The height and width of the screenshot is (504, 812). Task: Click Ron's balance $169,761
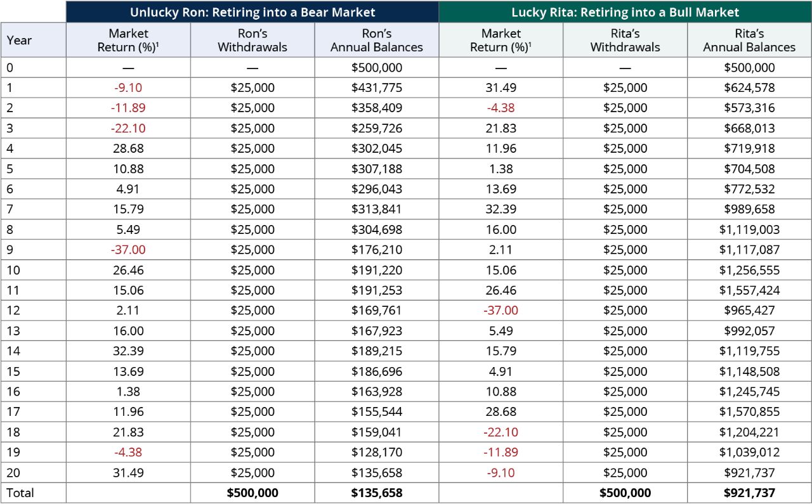(x=377, y=311)
